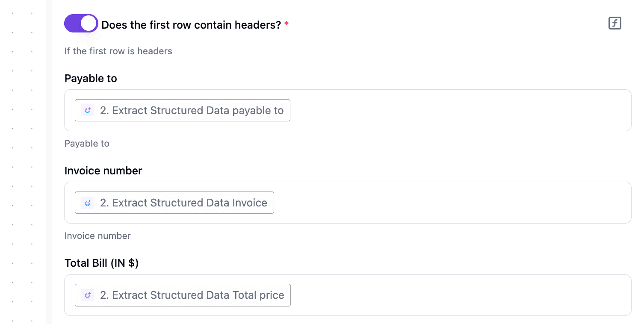Click the Total Bill (IN $) heading
644x324 pixels.
tap(101, 263)
